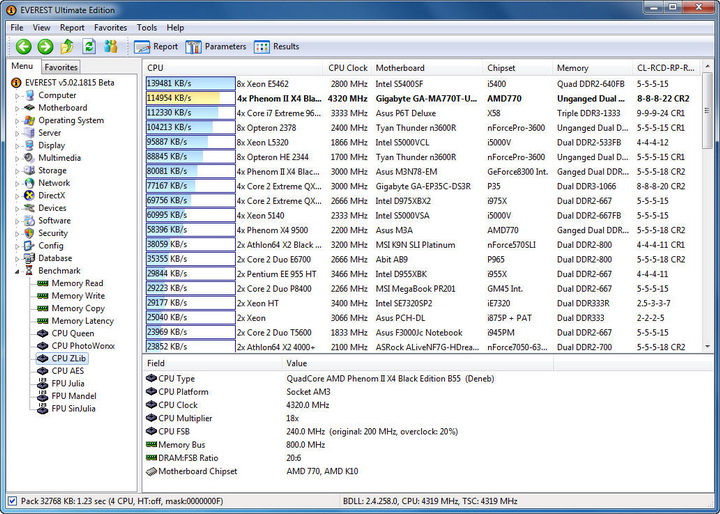The image size is (720, 514).
Task: Expand the Motherboard tree node
Action: tap(17, 108)
